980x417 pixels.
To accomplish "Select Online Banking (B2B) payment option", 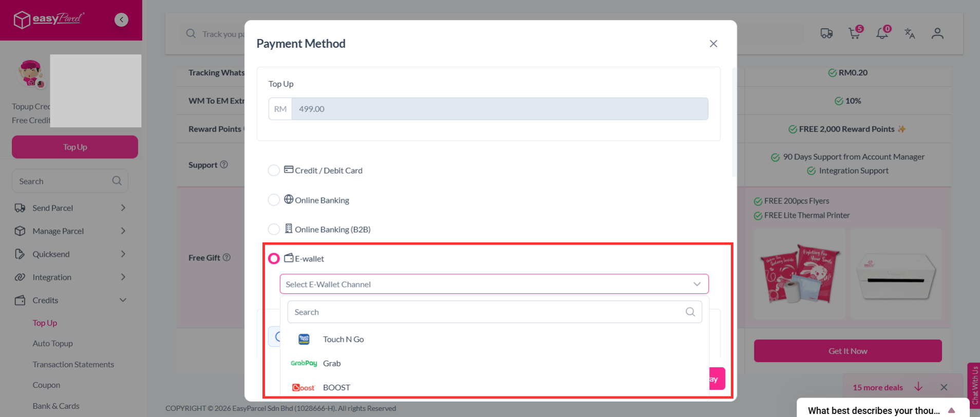I will 274,229.
